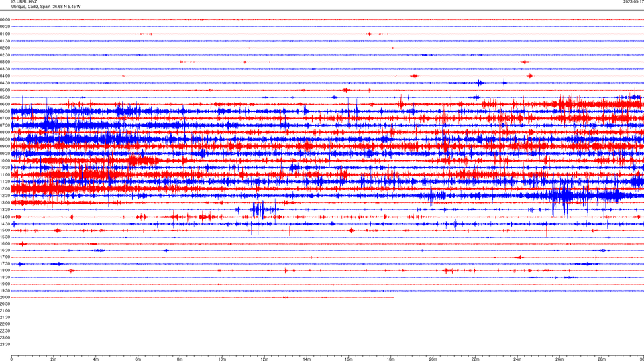Choose the 23:30 time row label
The height and width of the screenshot is (362, 644).
5,344
